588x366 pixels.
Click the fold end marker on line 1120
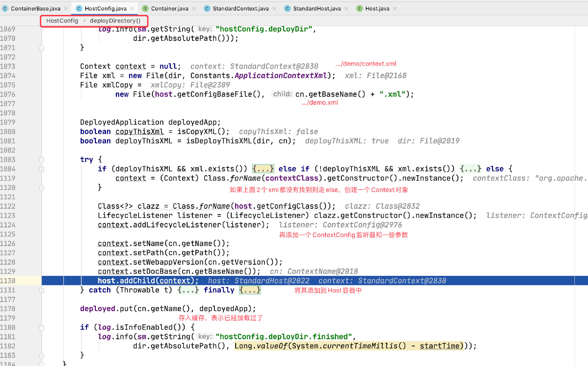(x=42, y=187)
